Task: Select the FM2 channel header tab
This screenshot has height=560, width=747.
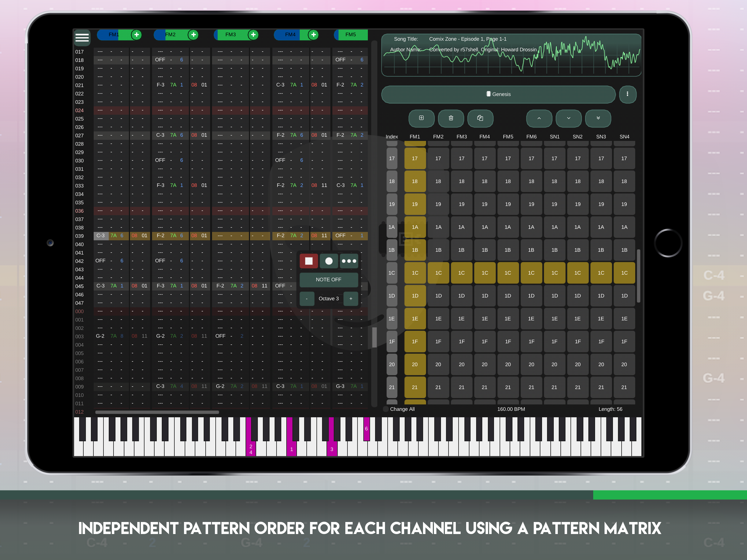Action: pyautogui.click(x=171, y=35)
